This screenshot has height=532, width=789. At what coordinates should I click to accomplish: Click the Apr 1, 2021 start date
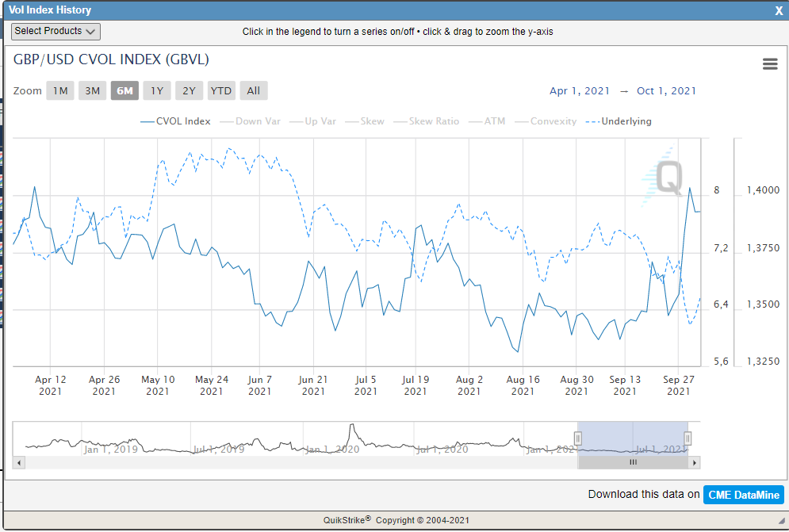click(x=580, y=90)
